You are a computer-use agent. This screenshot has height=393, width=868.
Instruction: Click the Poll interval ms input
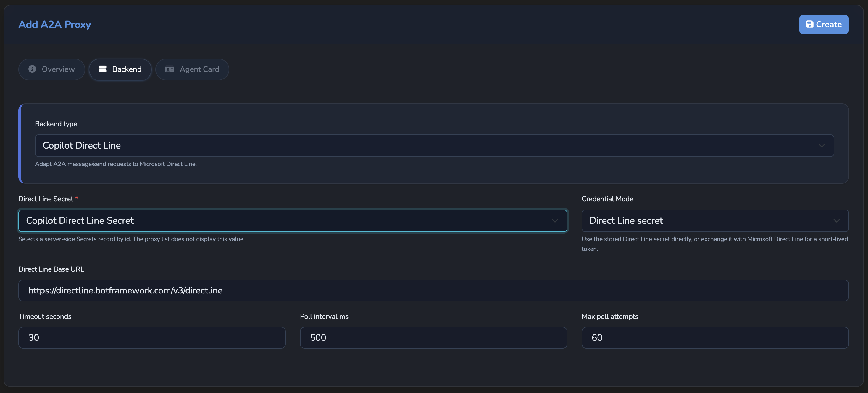[x=433, y=337]
